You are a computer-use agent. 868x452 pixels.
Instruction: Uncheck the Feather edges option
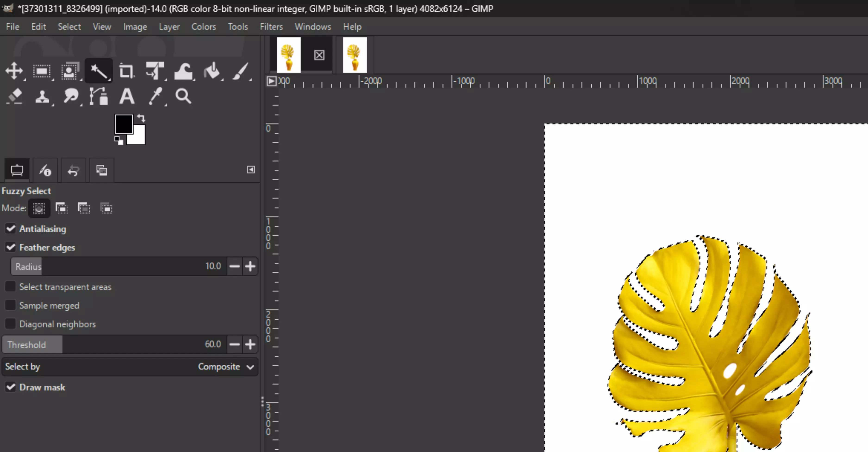click(10, 247)
